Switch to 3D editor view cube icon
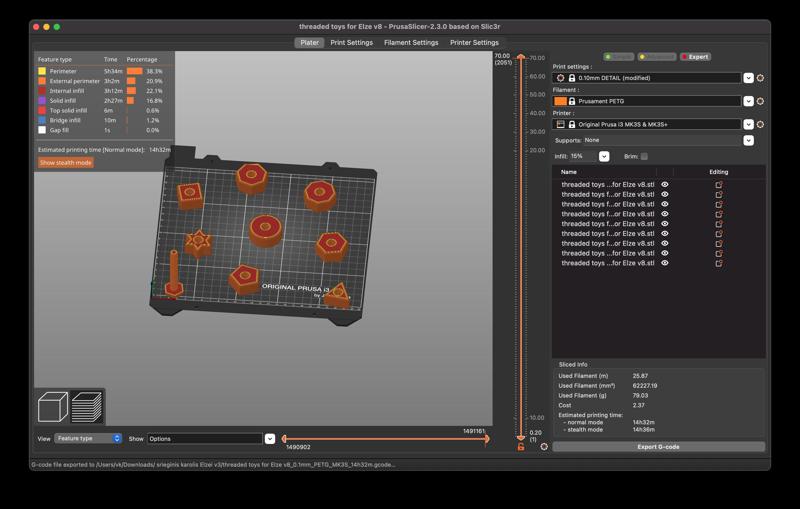800x509 pixels. coord(53,406)
